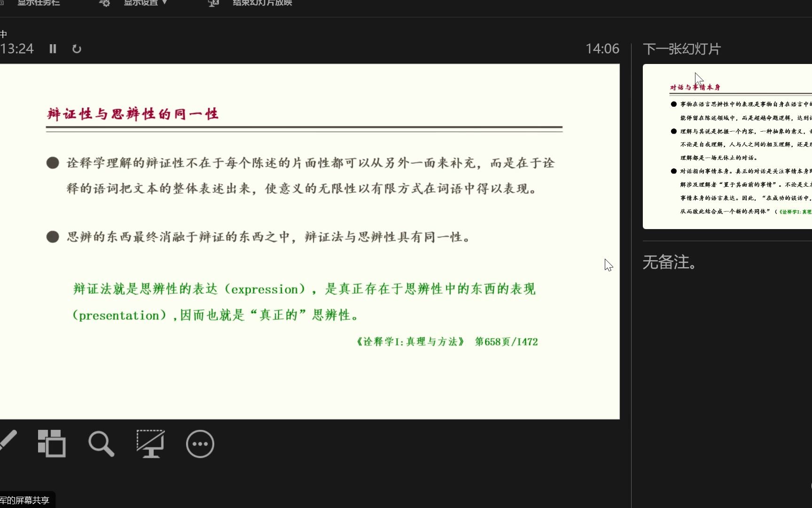The image size is (812, 508).
Task: Show all slides grid view
Action: pos(52,443)
